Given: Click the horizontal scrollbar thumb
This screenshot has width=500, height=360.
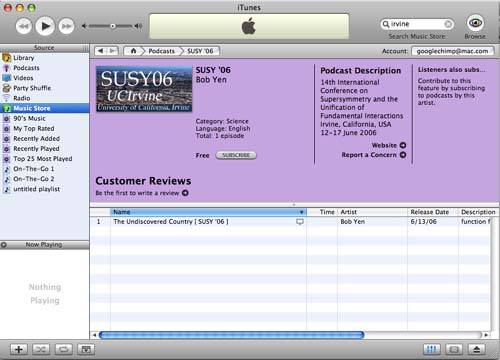Looking at the screenshot, I should (231, 335).
